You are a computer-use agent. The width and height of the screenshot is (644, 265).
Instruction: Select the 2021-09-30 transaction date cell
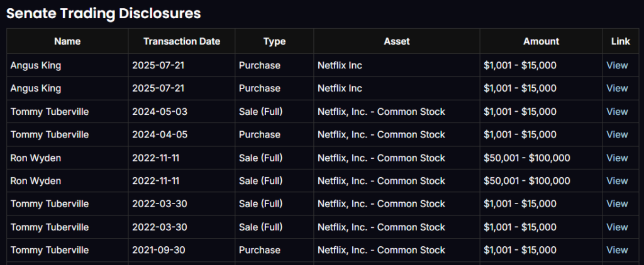[x=160, y=250]
